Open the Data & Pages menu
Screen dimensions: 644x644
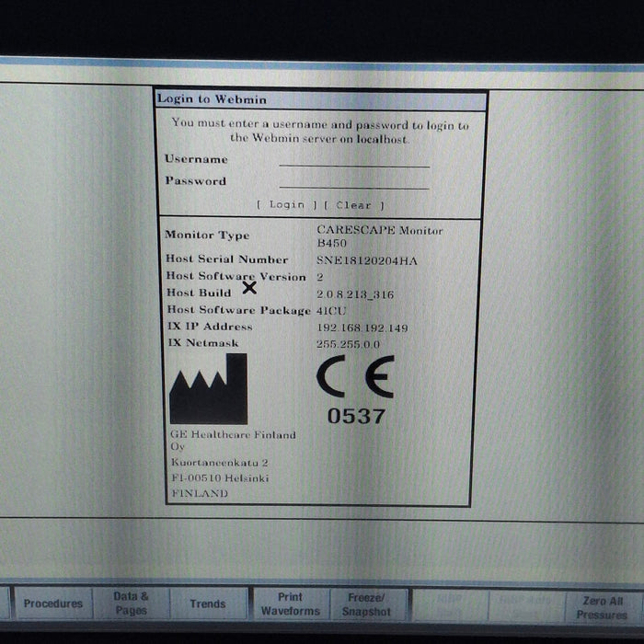click(131, 604)
